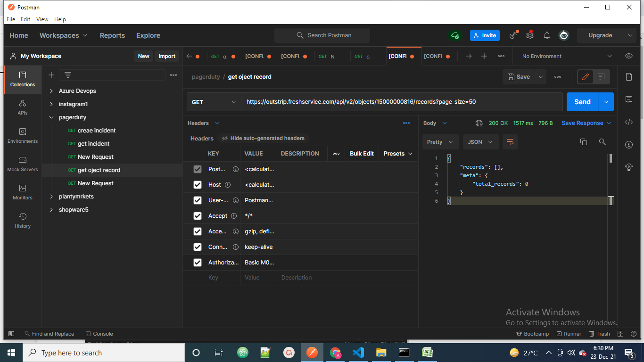Viewport: 644px width, 362px height.
Task: Open the Send button dropdown arrow
Action: click(606, 102)
